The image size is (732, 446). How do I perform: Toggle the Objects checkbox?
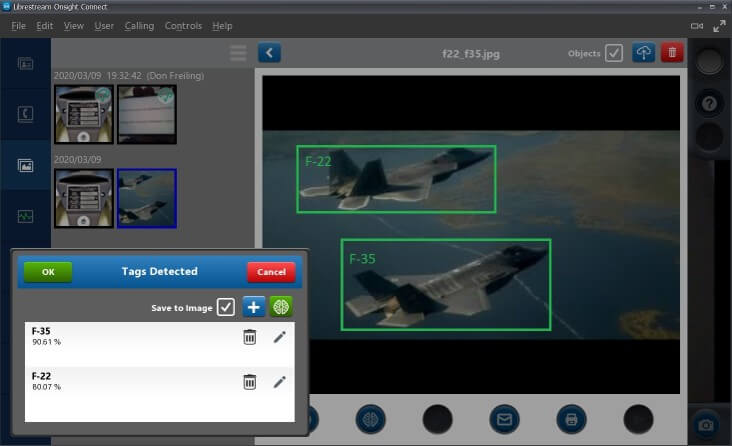614,53
